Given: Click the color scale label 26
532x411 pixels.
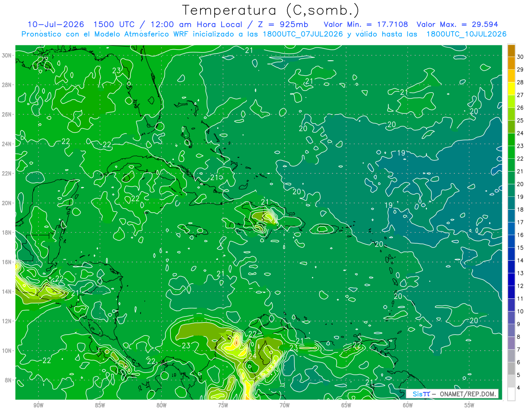Looking at the screenshot, I should 520,108.
